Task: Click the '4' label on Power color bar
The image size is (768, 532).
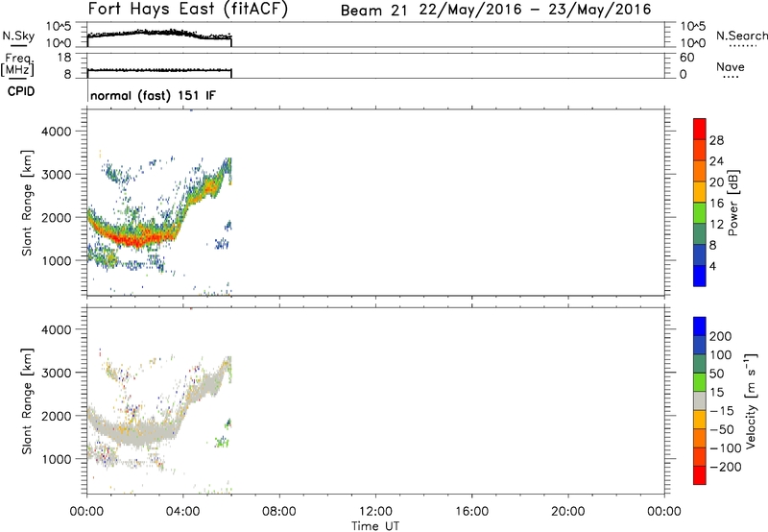Action: [x=712, y=267]
